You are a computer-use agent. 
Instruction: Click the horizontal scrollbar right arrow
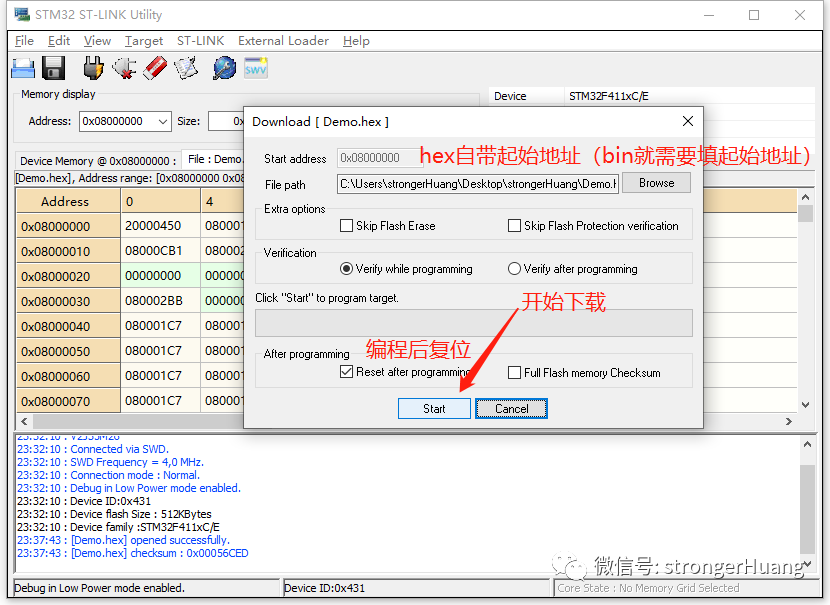(x=789, y=421)
